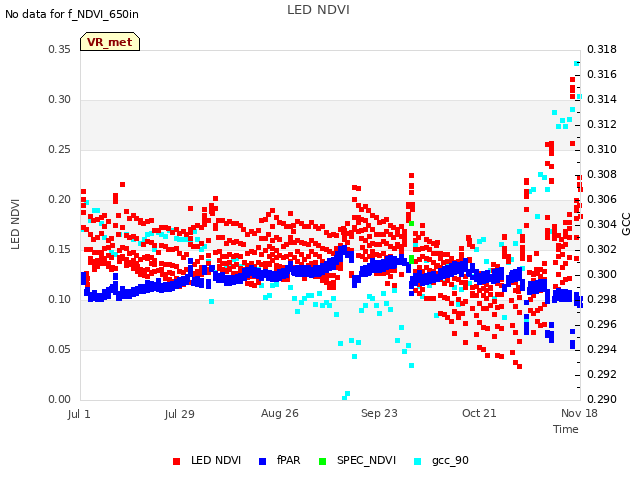Screen dimensions: 640x480
Task: Click the 0.296 GCC axis tick label
Action: (x=602, y=324)
